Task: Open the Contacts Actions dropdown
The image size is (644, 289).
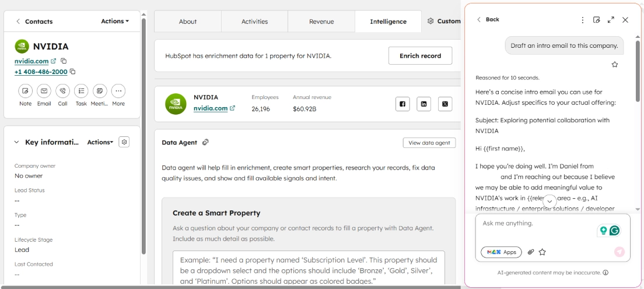Action: (x=115, y=21)
